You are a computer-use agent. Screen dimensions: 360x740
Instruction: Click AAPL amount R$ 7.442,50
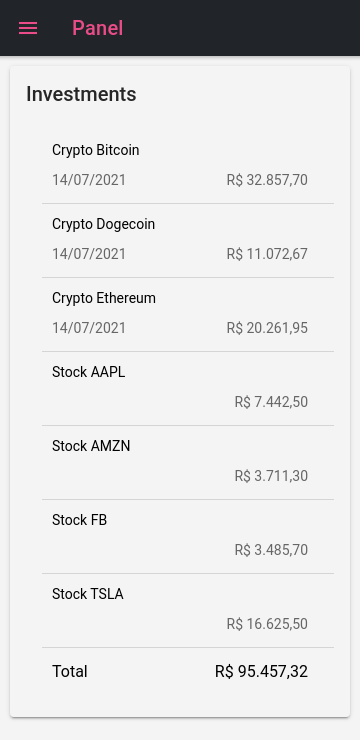(271, 403)
